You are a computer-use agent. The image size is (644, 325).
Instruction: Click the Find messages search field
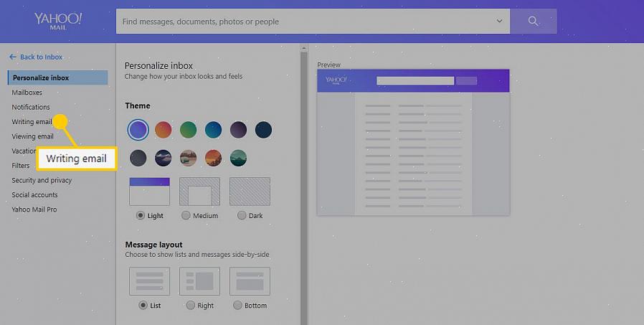(x=313, y=22)
